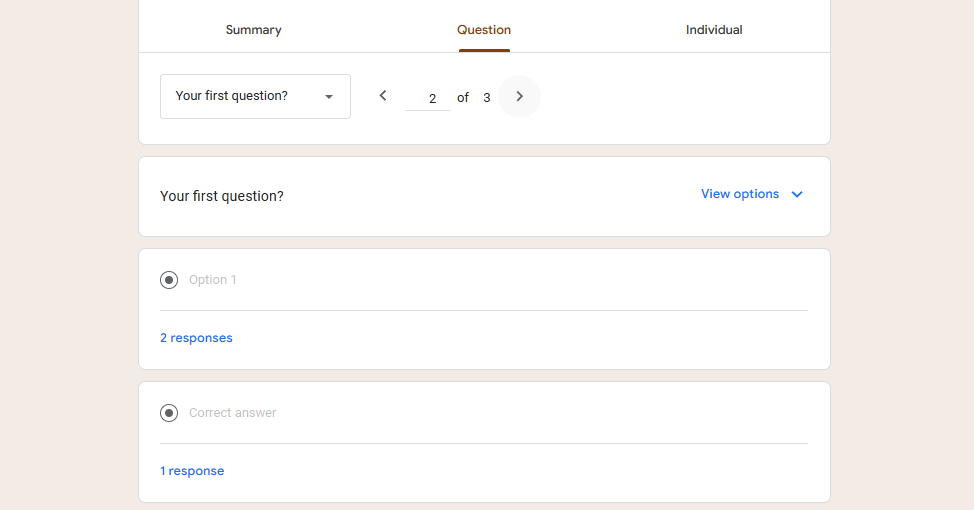Switch to the Individual tab
974x510 pixels.
pyautogui.click(x=714, y=30)
